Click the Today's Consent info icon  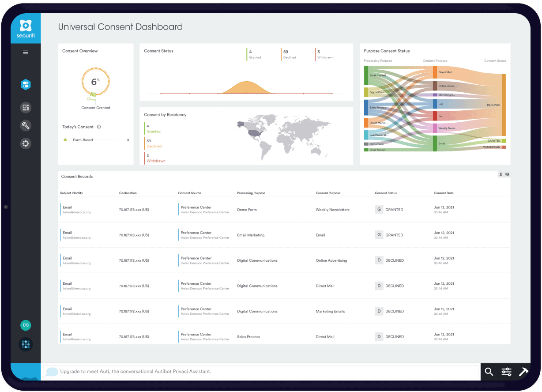[99, 127]
